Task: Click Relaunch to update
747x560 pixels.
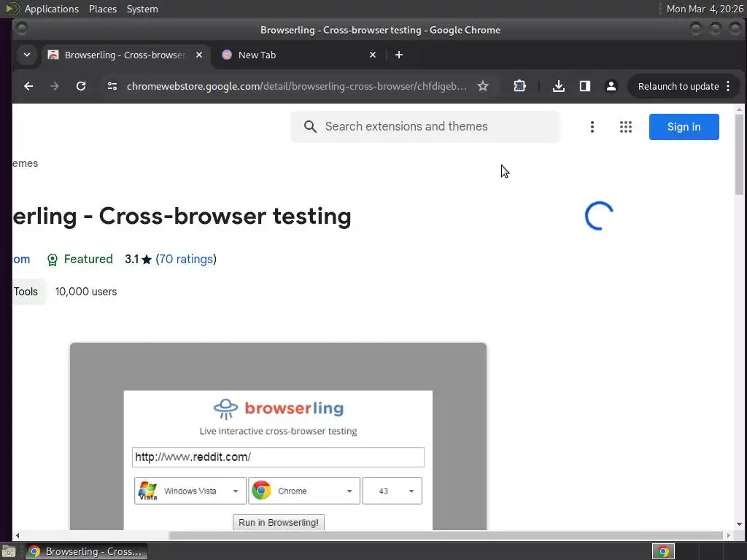Action: tap(678, 86)
